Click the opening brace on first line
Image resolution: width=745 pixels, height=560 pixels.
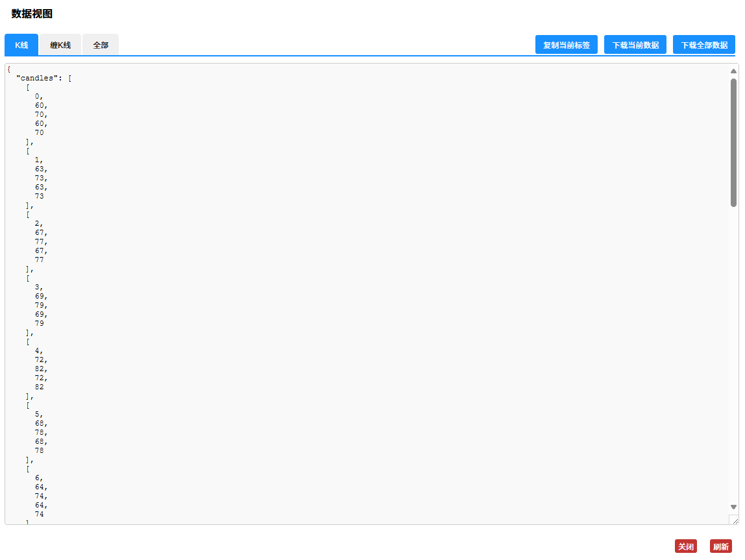[8, 69]
